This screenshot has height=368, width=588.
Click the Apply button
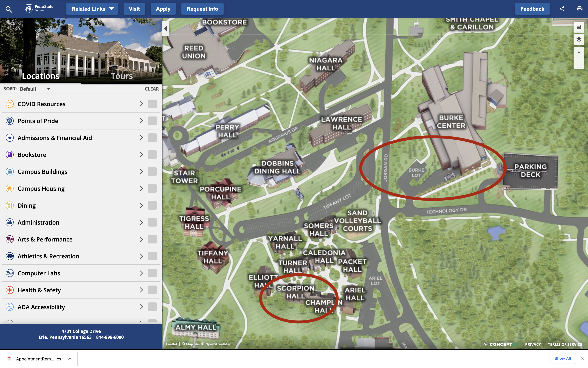[163, 9]
